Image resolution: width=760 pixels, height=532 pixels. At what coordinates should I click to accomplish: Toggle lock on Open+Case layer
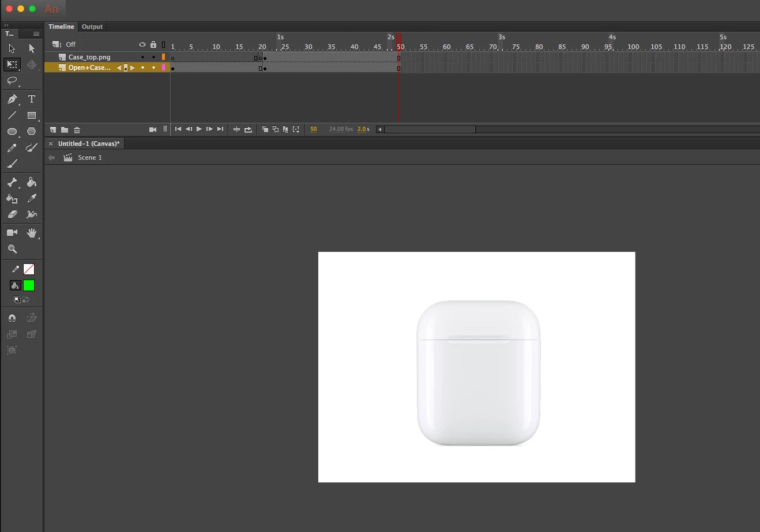(x=153, y=68)
